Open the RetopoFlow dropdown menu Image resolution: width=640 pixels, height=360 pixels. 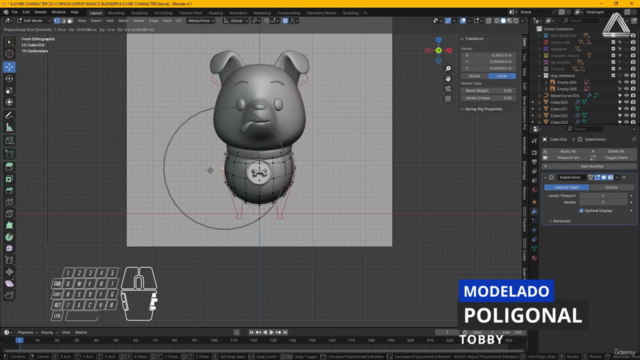[x=201, y=20]
